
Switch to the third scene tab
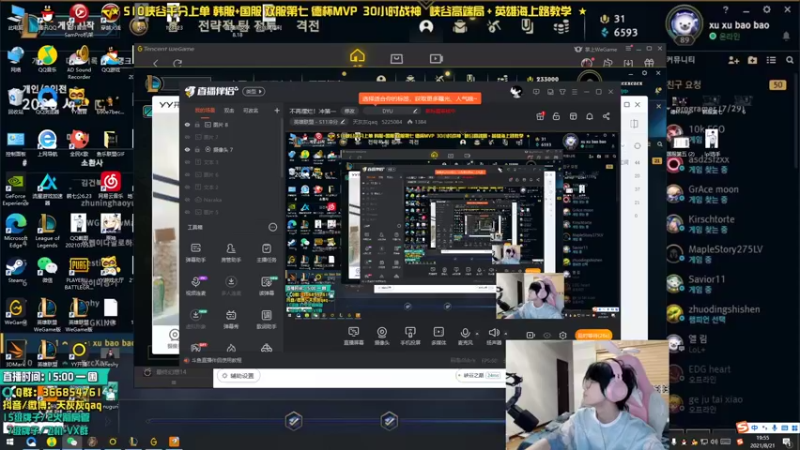click(x=251, y=110)
